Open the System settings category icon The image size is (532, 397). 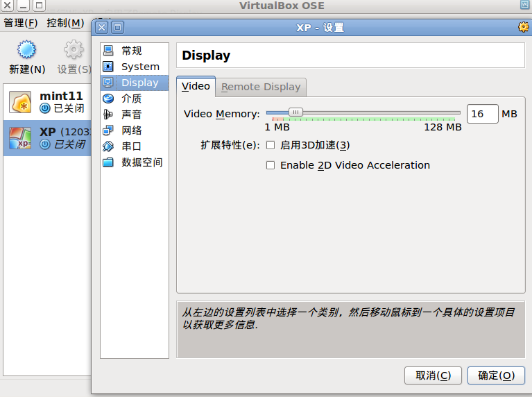point(108,66)
